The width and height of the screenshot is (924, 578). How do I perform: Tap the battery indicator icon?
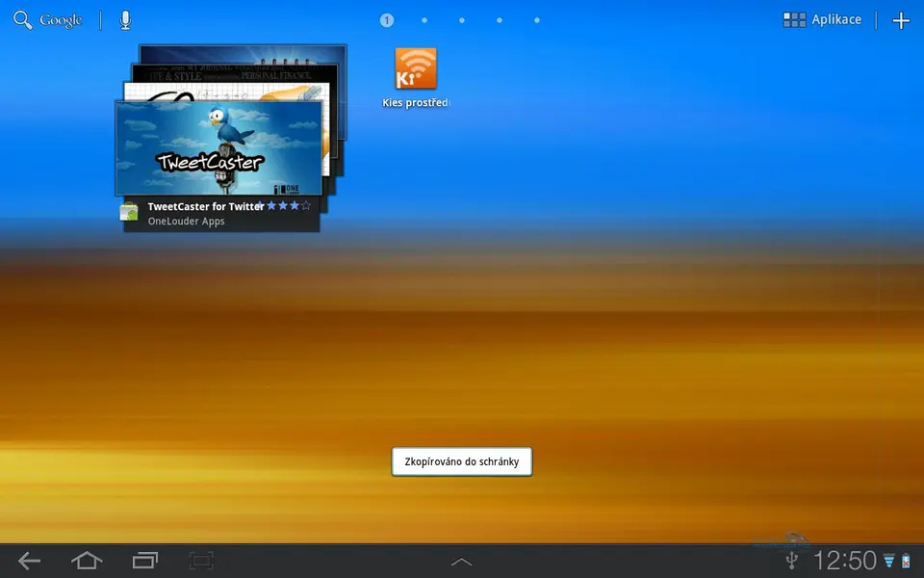pos(906,562)
